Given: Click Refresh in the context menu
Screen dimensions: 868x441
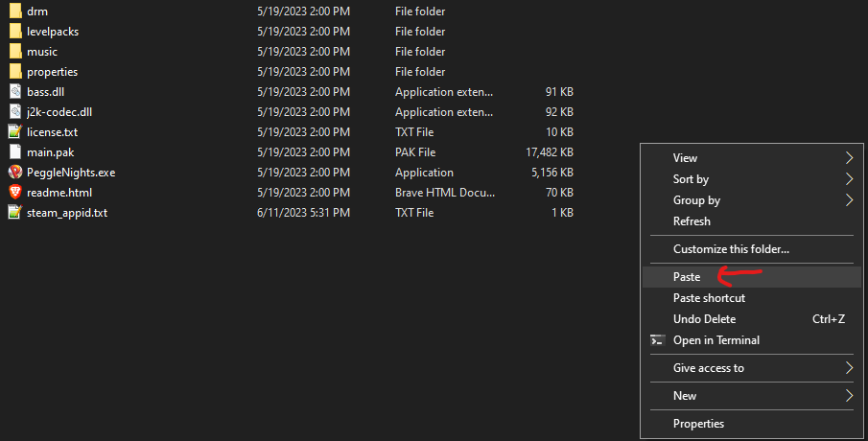Looking at the screenshot, I should pyautogui.click(x=692, y=221).
